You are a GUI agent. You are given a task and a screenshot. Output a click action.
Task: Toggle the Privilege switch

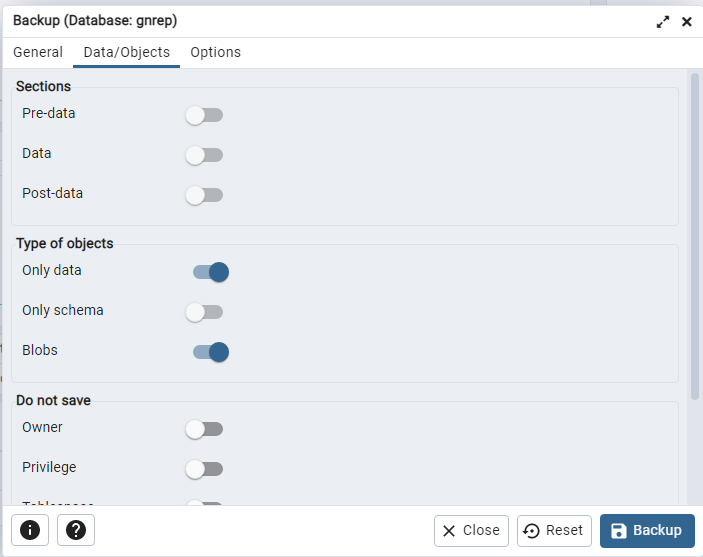pos(204,469)
